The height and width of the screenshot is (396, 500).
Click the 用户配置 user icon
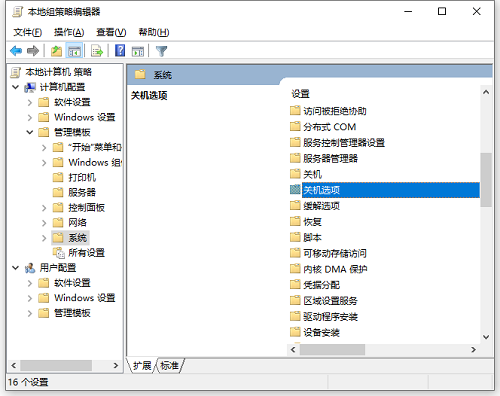[x=30, y=268]
